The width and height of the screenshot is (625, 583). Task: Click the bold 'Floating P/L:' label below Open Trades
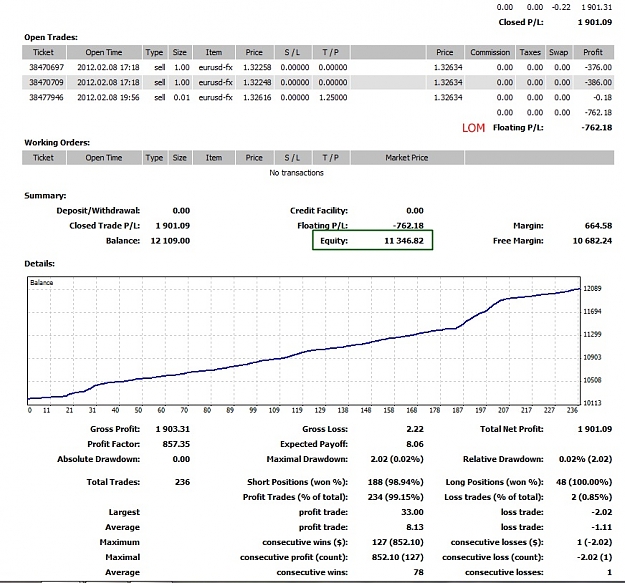(518, 128)
